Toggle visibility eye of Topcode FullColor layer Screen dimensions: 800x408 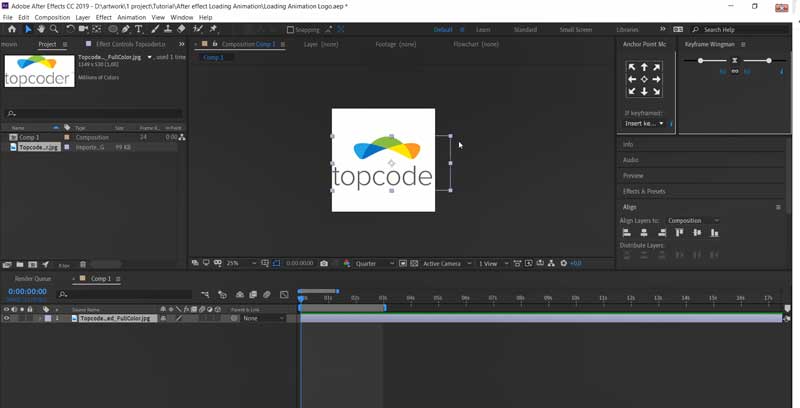point(6,318)
